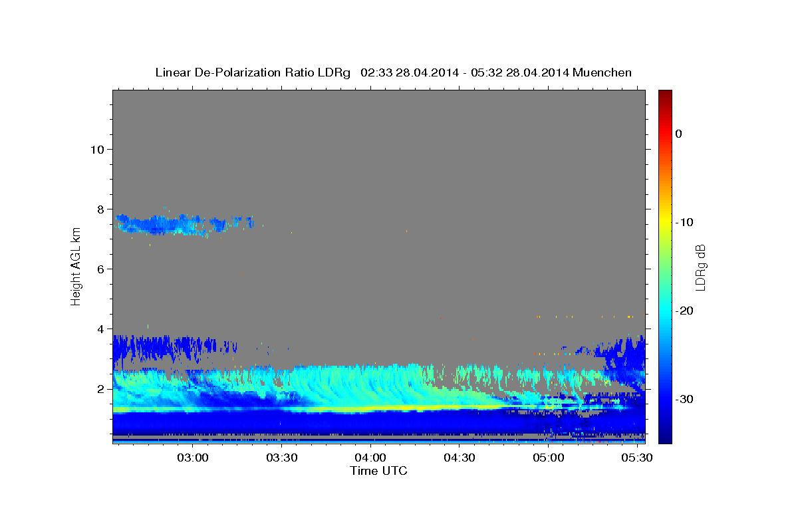Click the blue echo patch near 05:25 at 3 km
The image size is (798, 532).
click(x=625, y=359)
